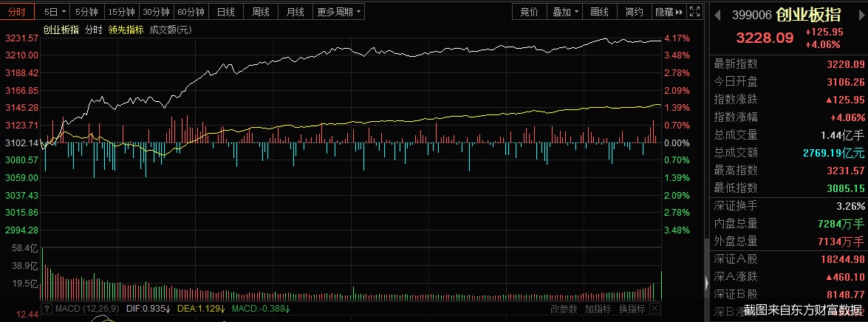
Task: Click the 总成交额 value 2769.19亿元
Action: (x=834, y=153)
